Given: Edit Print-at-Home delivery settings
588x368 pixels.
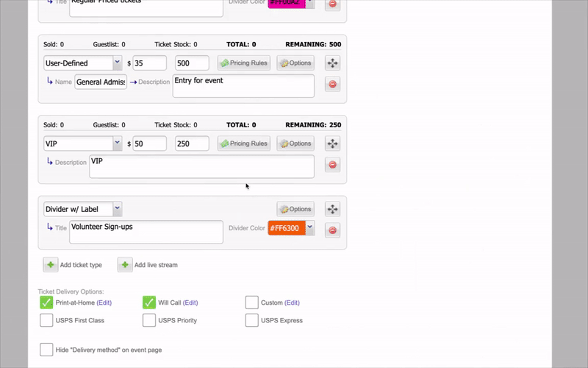Looking at the screenshot, I should (x=104, y=302).
